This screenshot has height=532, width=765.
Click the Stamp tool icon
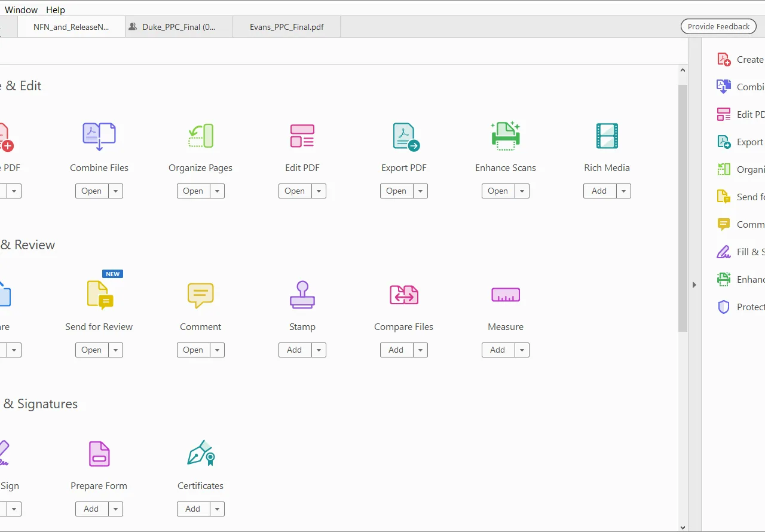(302, 295)
